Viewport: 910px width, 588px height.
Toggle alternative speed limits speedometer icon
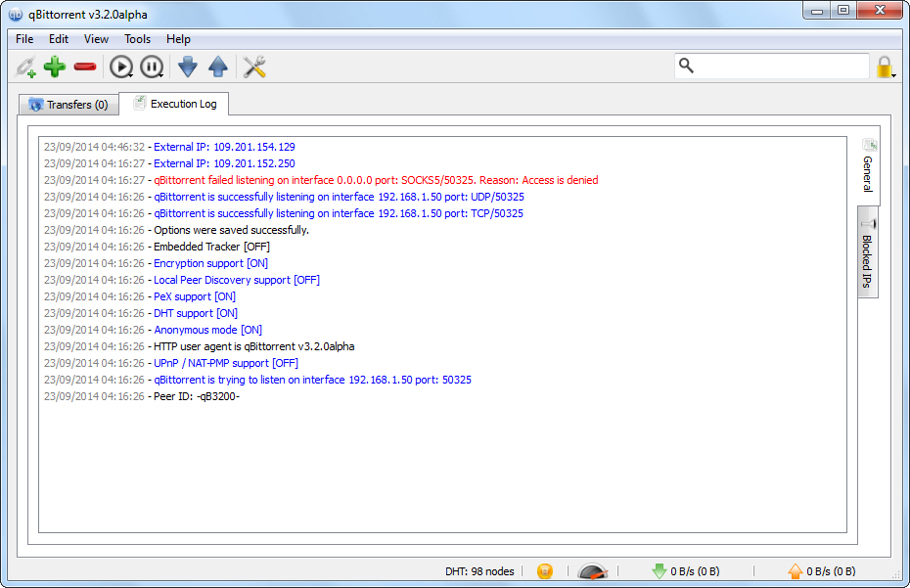(x=593, y=571)
